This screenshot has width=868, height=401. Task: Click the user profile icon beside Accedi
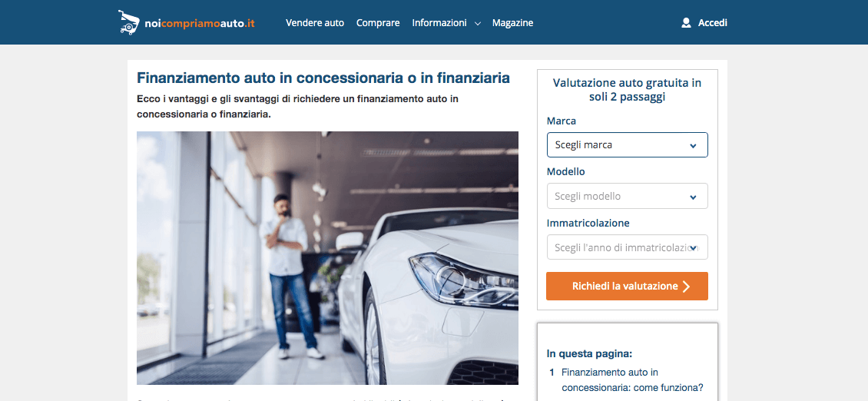point(687,23)
